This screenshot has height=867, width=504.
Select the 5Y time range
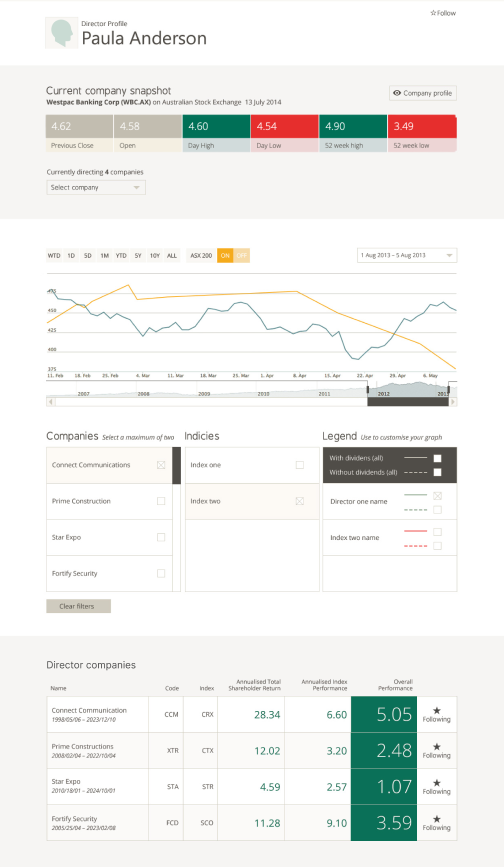point(138,255)
